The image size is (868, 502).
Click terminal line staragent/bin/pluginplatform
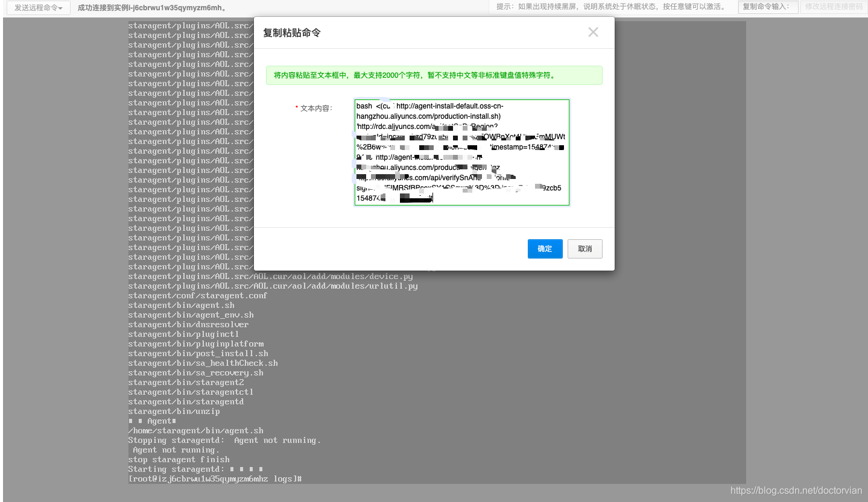point(195,344)
